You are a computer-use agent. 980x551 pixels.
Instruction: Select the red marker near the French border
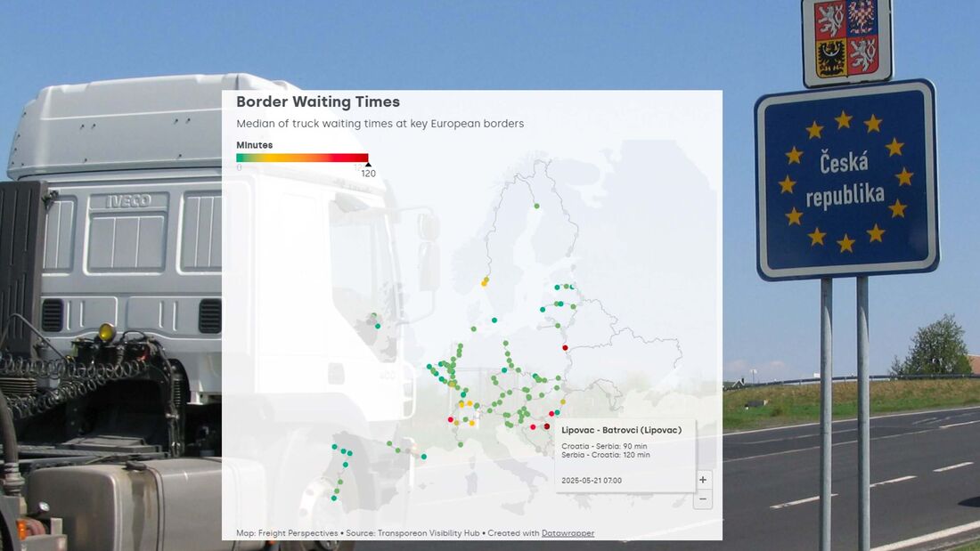(449, 419)
